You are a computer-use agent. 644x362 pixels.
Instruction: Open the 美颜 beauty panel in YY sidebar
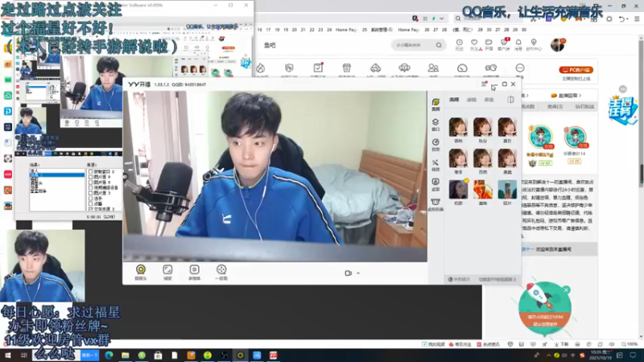pos(436,105)
